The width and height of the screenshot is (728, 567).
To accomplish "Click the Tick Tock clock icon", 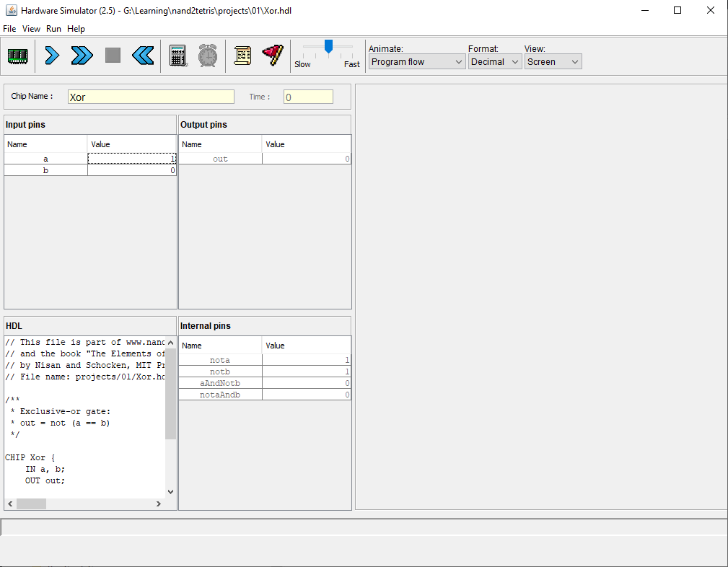I will click(x=208, y=56).
